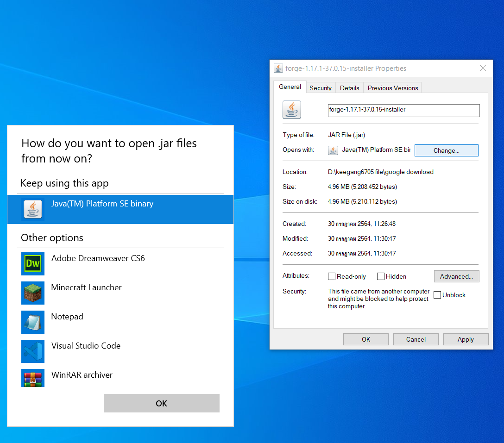This screenshot has height=443, width=504.
Task: Select the Notepad icon
Action: pyautogui.click(x=33, y=322)
